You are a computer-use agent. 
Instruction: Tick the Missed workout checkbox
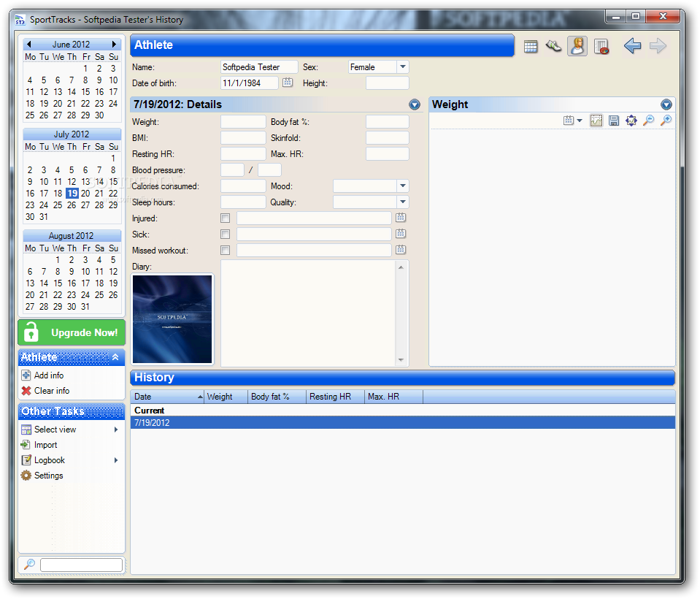point(225,250)
